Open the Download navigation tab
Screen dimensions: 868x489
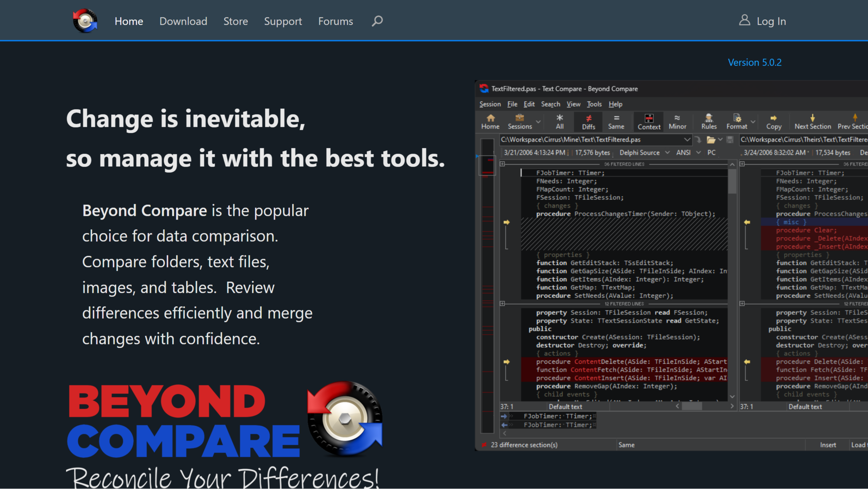[x=183, y=21]
